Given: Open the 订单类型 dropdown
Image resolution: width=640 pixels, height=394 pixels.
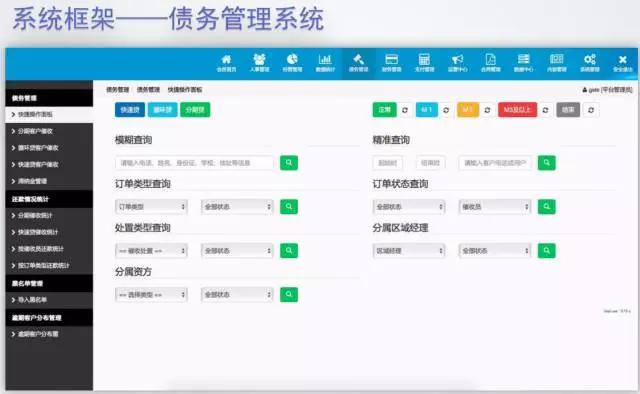Looking at the screenshot, I should 151,207.
